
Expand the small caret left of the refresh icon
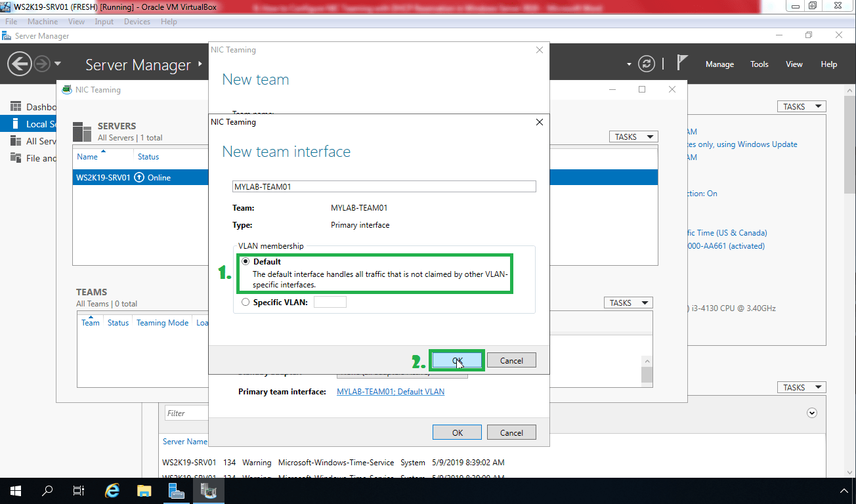coord(629,64)
